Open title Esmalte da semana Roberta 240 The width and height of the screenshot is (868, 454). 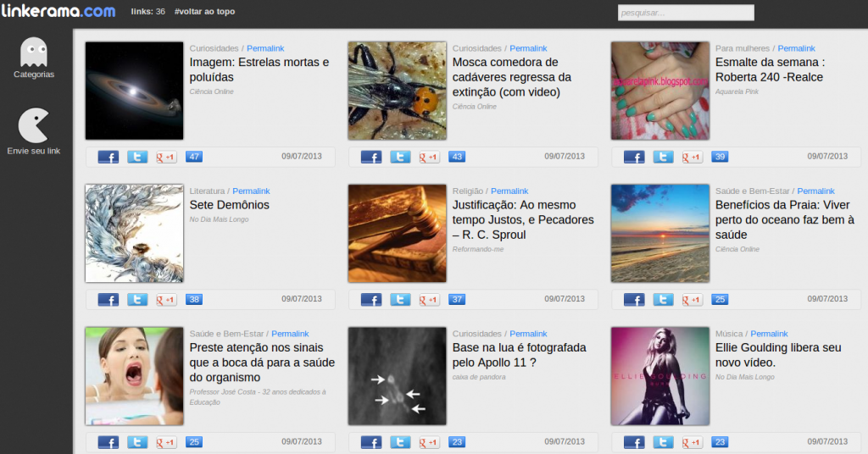(x=770, y=69)
